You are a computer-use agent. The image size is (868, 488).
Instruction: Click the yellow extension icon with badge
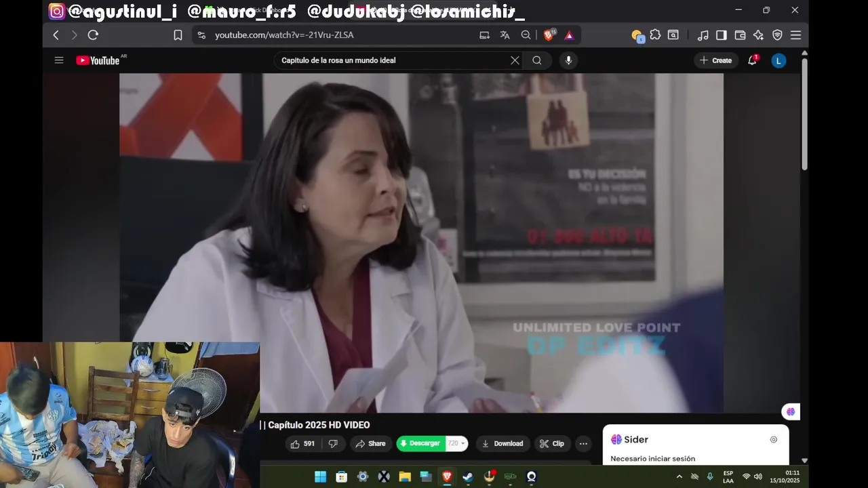636,36
